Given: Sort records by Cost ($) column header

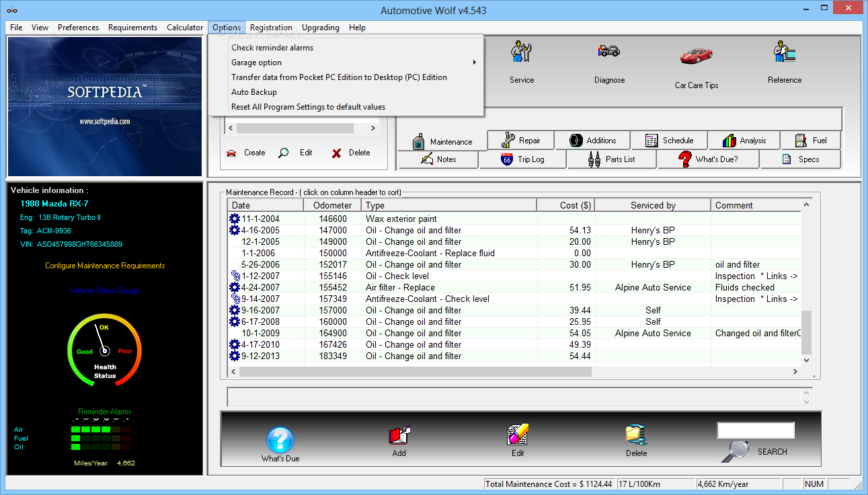Looking at the screenshot, I should [565, 205].
